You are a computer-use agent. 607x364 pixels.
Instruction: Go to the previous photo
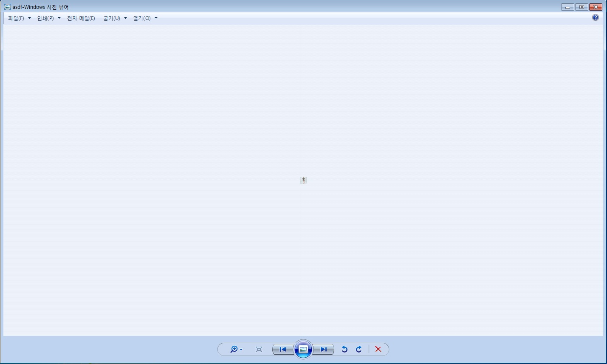(x=283, y=350)
